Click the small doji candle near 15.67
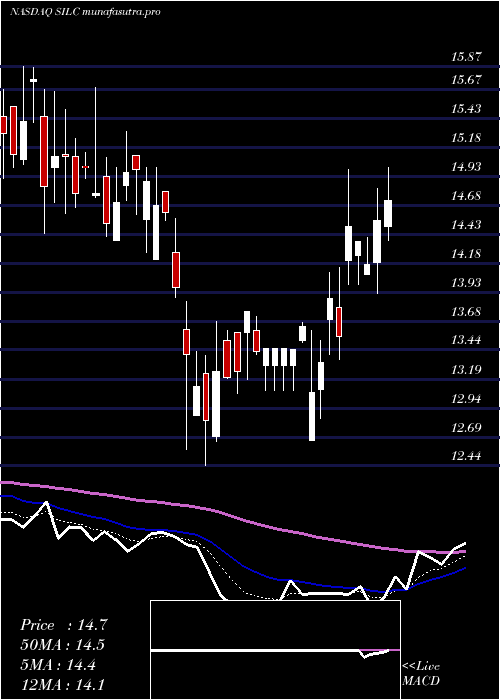The height and width of the screenshot is (700, 500). point(33,80)
